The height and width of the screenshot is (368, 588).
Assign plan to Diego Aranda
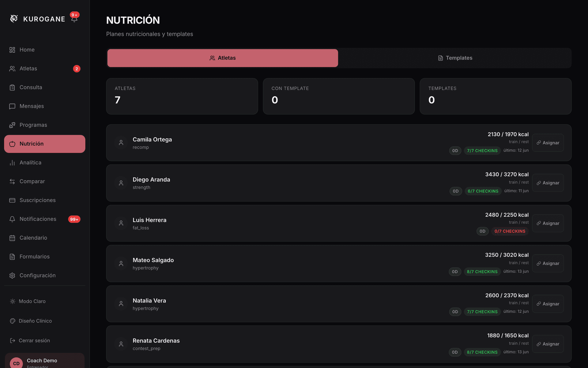click(548, 183)
